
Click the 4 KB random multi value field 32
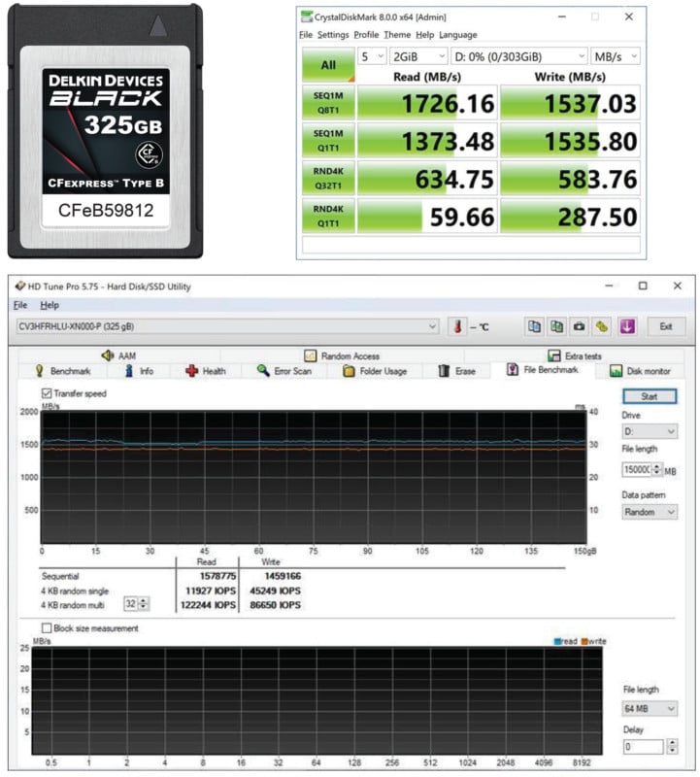click(130, 603)
